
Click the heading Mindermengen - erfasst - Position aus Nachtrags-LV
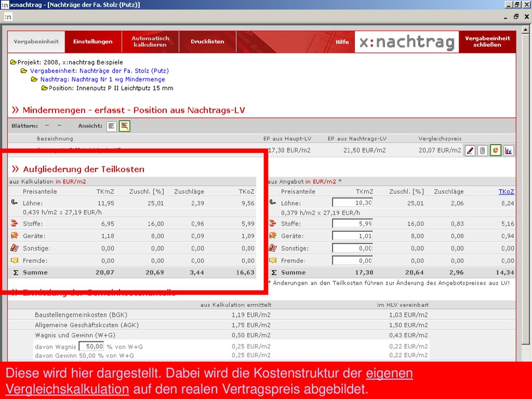(134, 110)
